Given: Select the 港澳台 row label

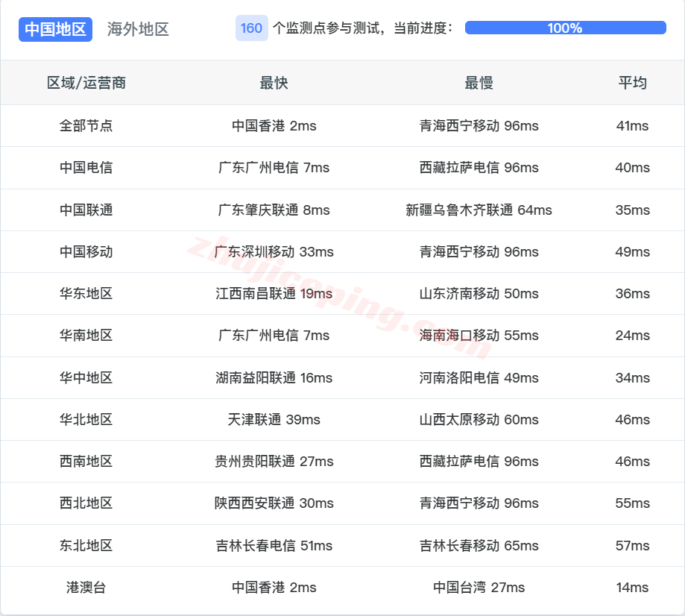Looking at the screenshot, I should 86,588.
